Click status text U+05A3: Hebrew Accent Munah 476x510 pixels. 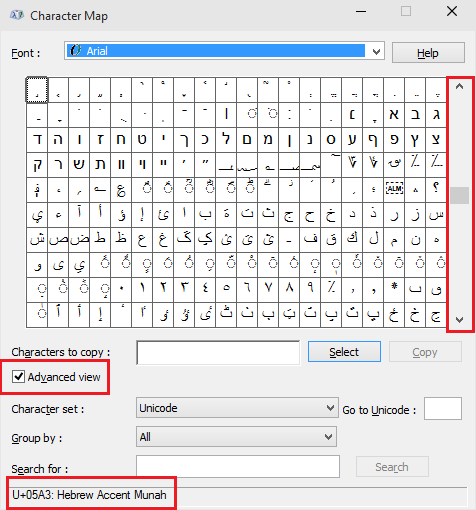[x=89, y=495]
